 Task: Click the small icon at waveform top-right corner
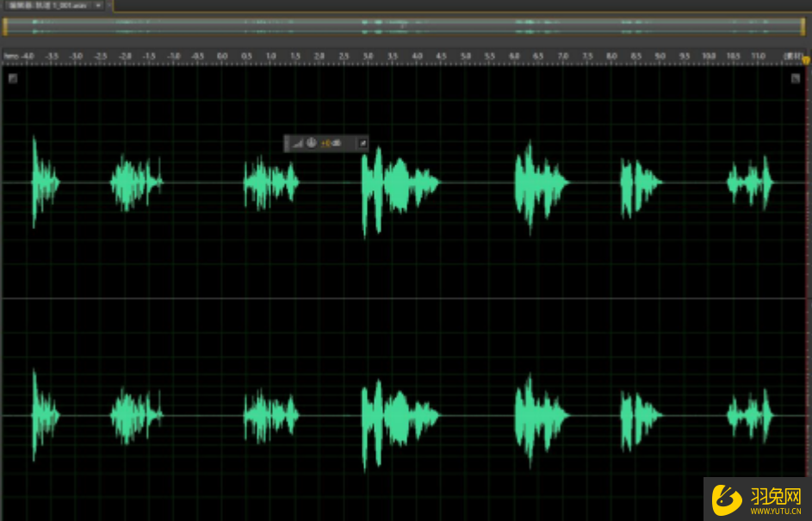797,78
